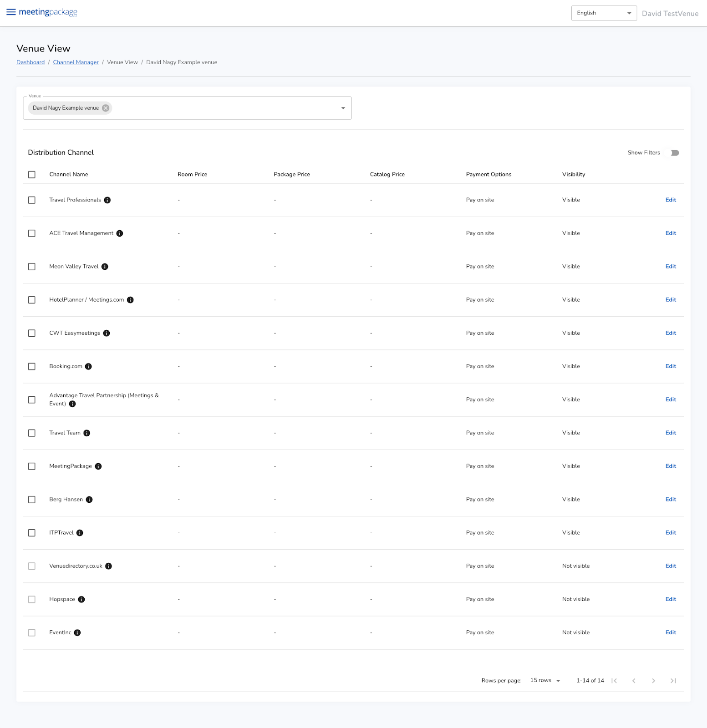707x728 pixels.
Task: Go to next table page
Action: tap(653, 681)
